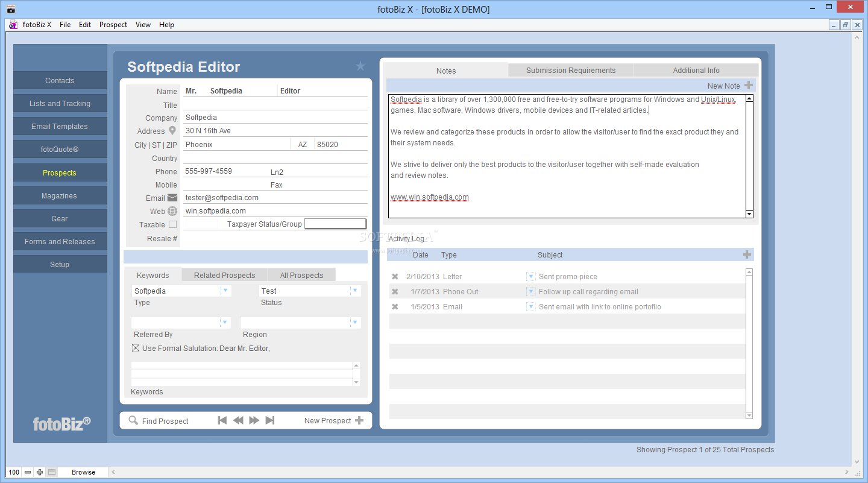Open website via globe icon beside Web
The image size is (868, 483).
(x=172, y=211)
